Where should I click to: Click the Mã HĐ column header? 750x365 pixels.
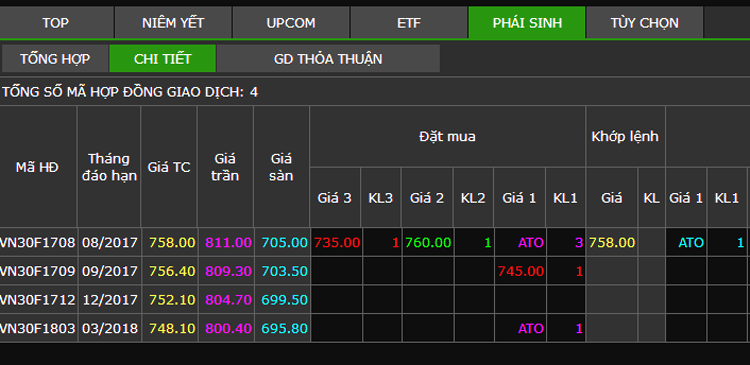[x=38, y=167]
